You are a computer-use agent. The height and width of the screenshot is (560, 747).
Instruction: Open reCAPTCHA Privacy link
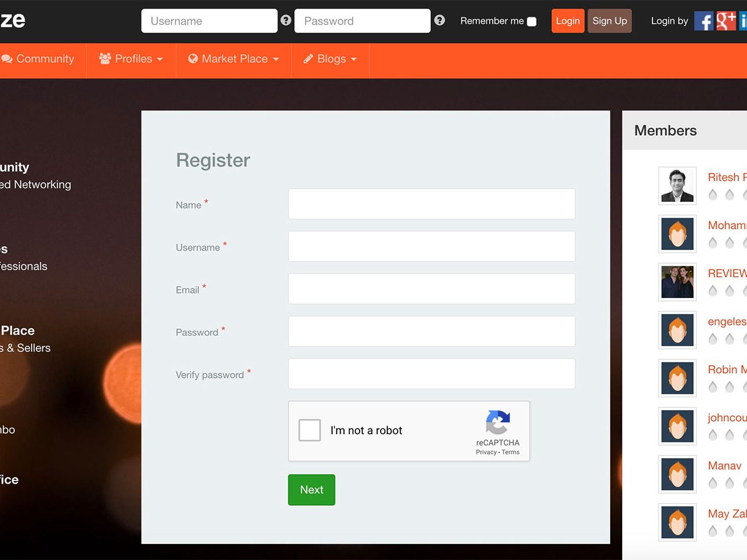486,452
